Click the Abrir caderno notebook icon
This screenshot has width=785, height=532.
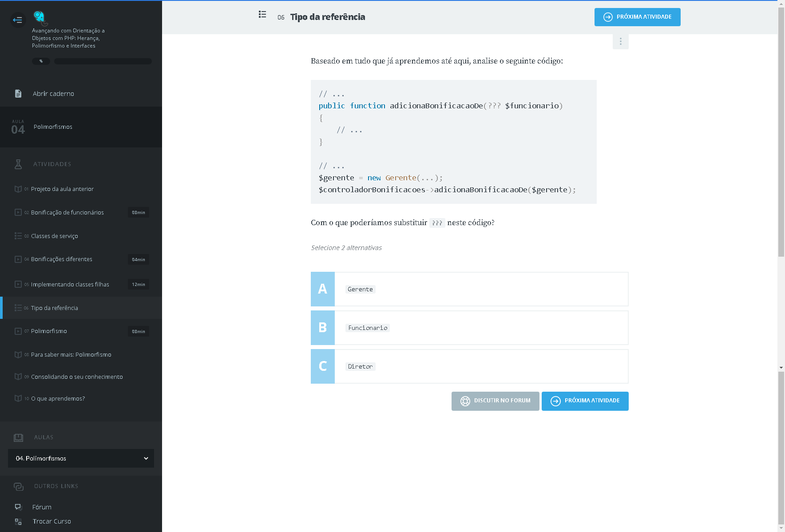click(x=18, y=94)
